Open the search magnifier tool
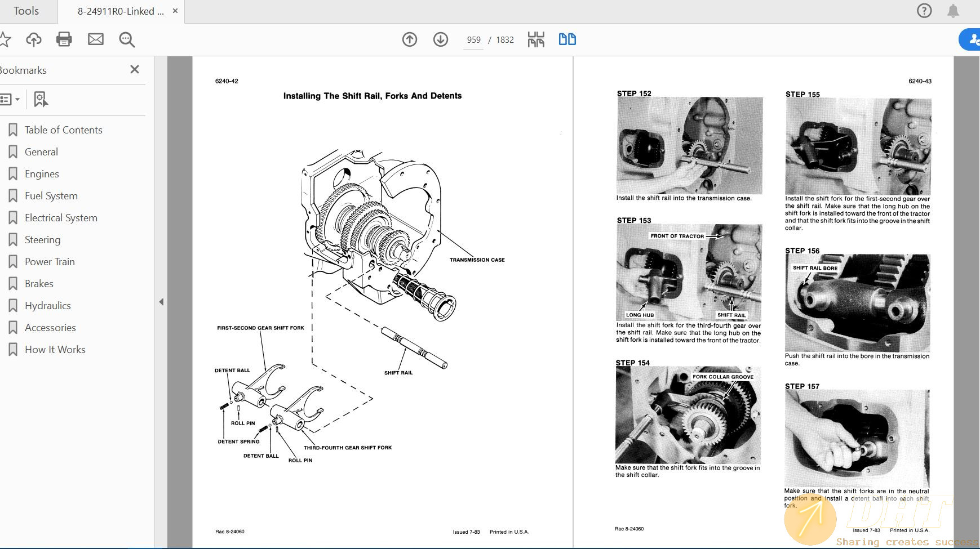Viewport: 980px width, 549px height. click(127, 39)
